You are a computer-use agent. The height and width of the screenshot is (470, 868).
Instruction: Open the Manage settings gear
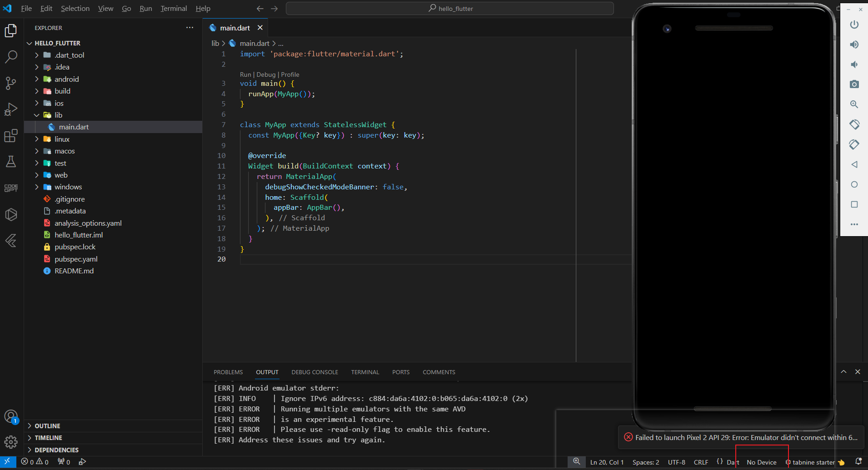click(11, 442)
